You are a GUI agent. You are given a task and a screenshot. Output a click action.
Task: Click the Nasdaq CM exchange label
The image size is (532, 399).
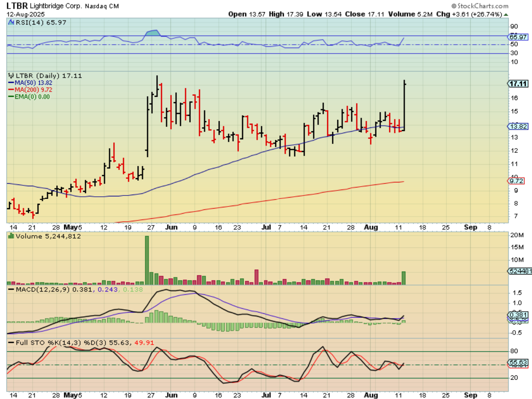(101, 7)
